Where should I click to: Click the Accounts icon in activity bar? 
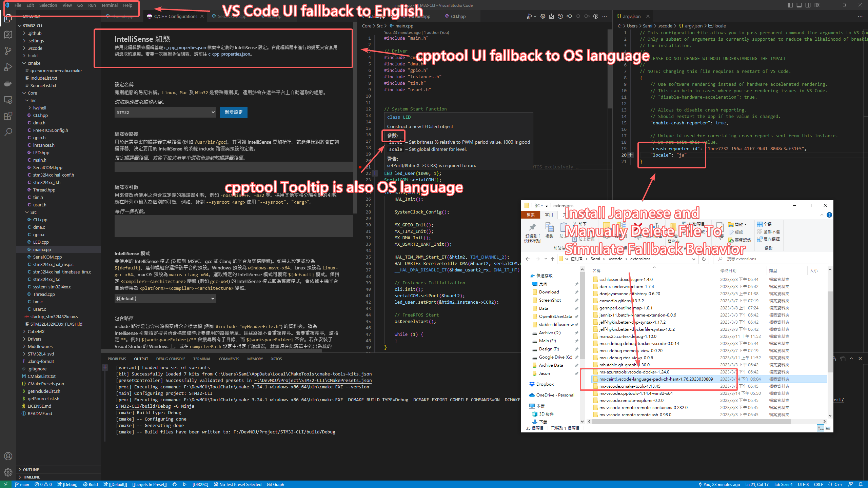pos(8,456)
